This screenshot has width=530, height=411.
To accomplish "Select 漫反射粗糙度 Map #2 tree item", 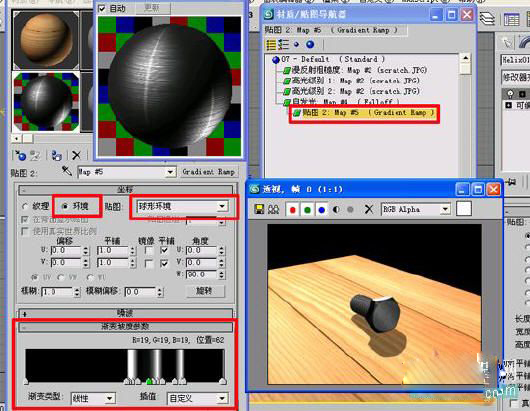I will point(355,70).
